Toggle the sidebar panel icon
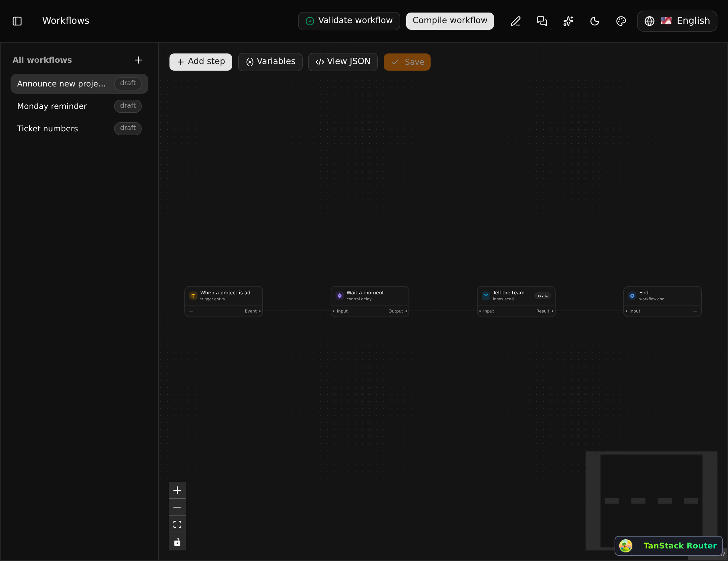The width and height of the screenshot is (728, 561). click(17, 21)
